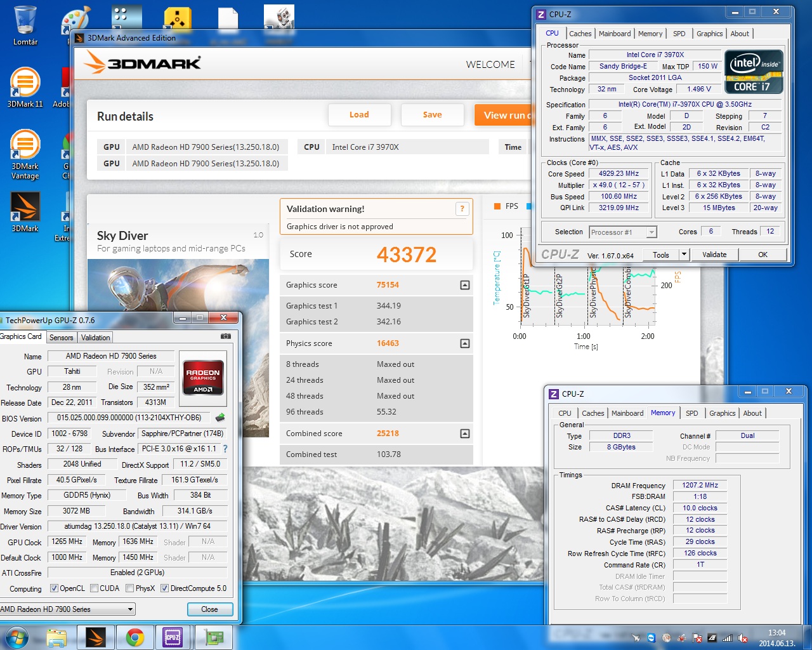This screenshot has height=650, width=812.
Task: Click the DRAM Frequency 1207.2 MHz value
Action: click(700, 485)
